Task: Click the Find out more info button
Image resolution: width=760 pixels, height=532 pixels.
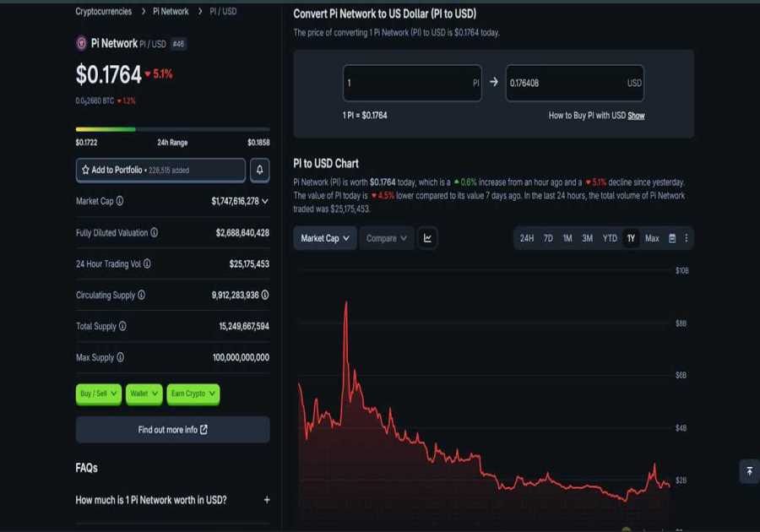Action: pos(172,429)
